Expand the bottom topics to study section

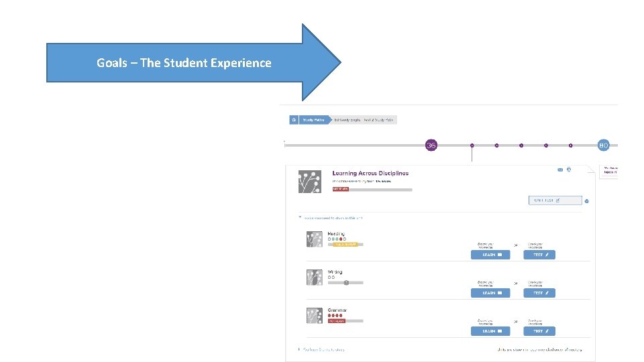299,349
